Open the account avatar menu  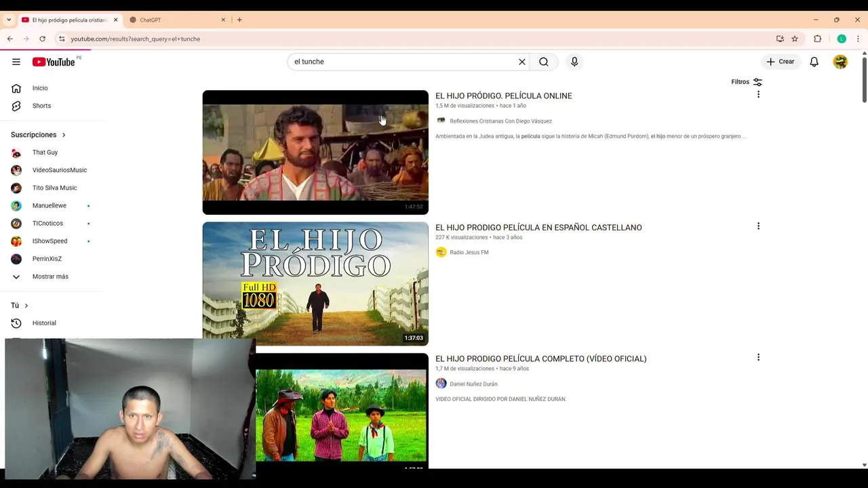click(840, 62)
